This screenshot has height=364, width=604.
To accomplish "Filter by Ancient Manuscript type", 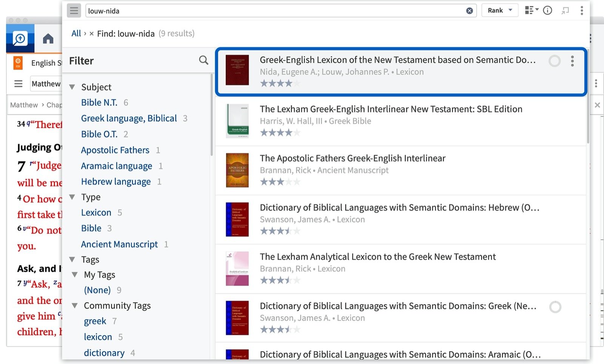I will [119, 244].
